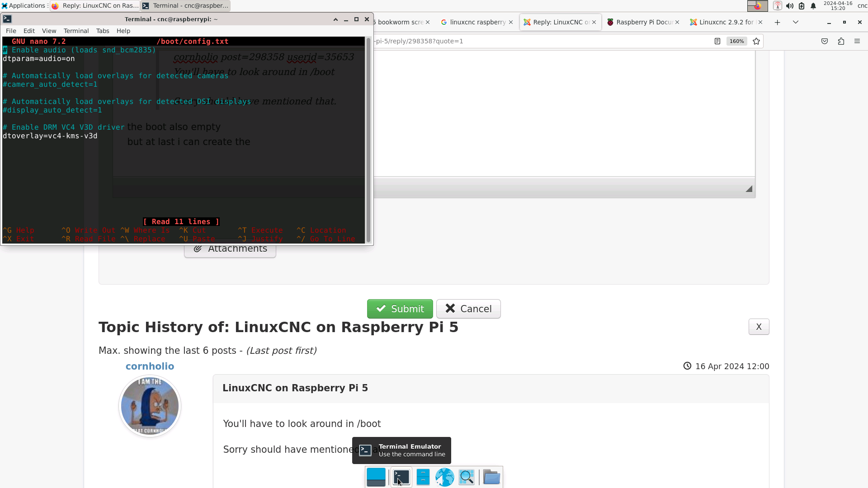Close the active 'Reply: LinuxCNC' Firefox tab

[x=594, y=22]
